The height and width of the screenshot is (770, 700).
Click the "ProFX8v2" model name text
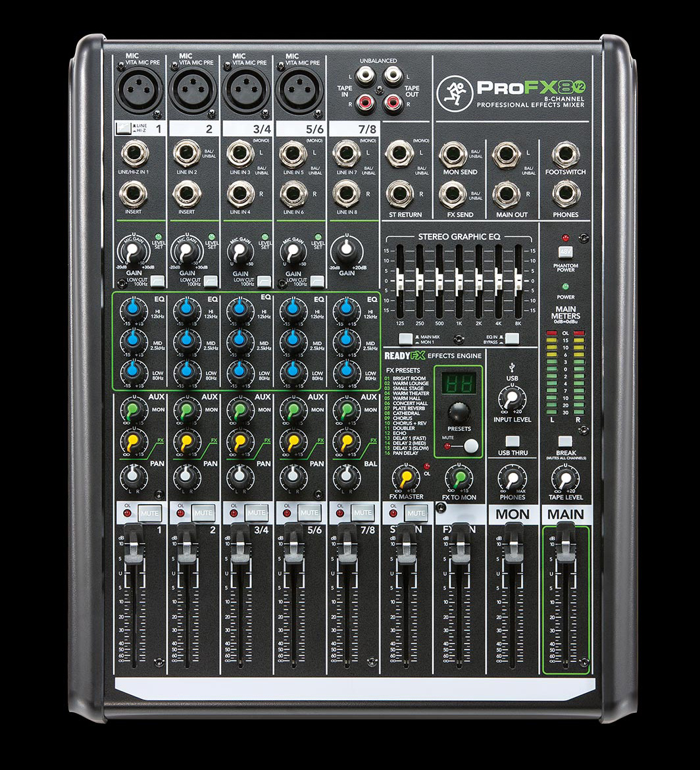point(531,88)
